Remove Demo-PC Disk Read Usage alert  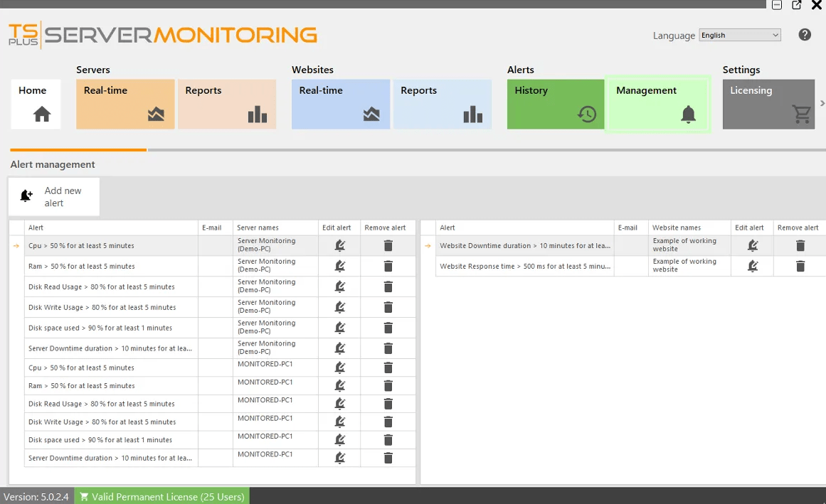(388, 286)
